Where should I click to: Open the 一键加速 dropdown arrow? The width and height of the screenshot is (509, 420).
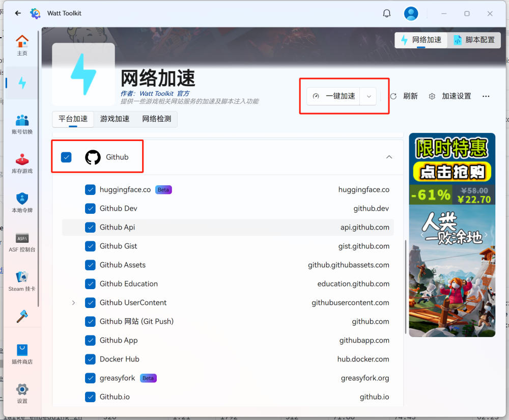point(369,96)
